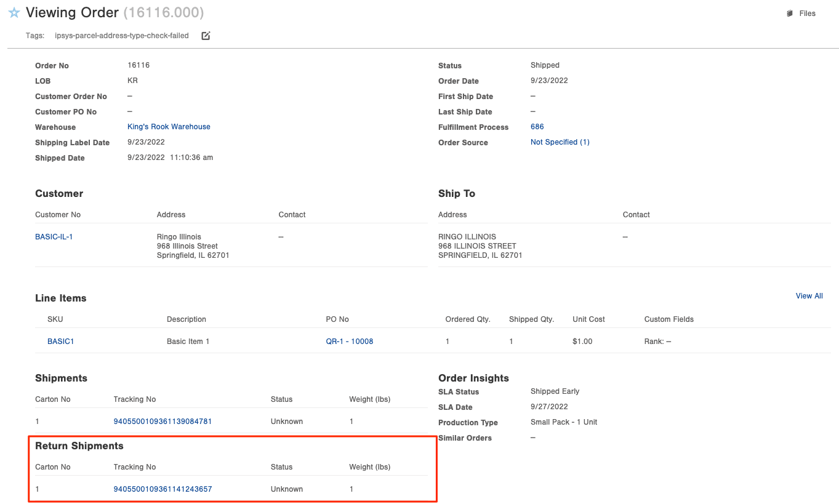
Task: Select the Order Insights heading
Action: (x=474, y=378)
